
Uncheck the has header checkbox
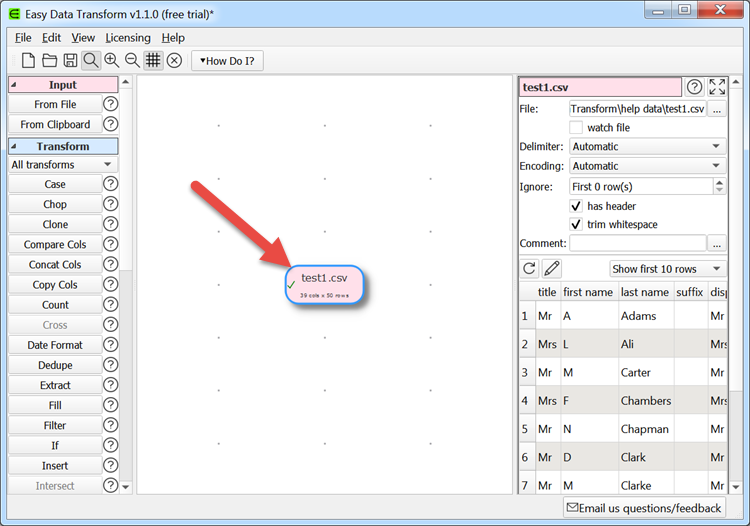click(x=576, y=206)
